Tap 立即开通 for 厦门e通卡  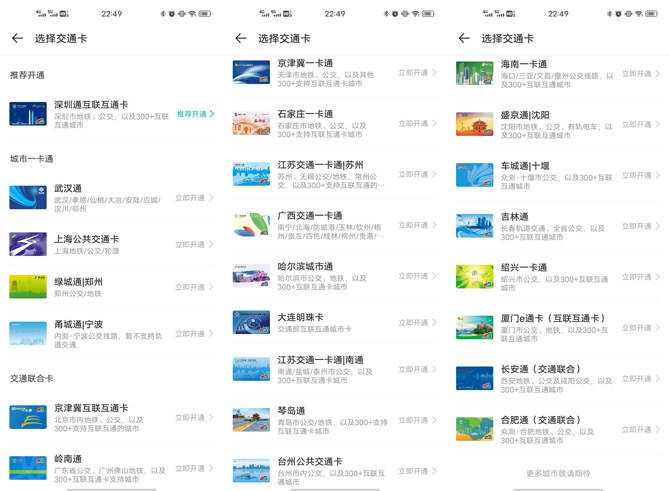click(641, 328)
